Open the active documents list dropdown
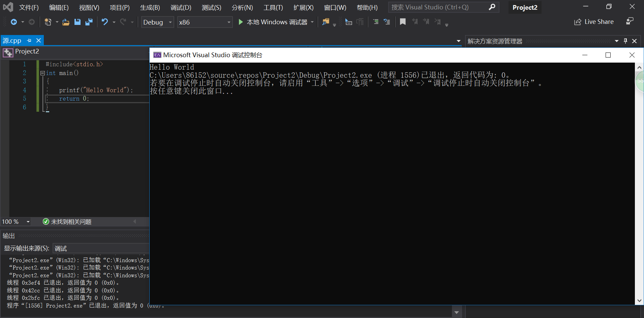The width and height of the screenshot is (644, 318). pyautogui.click(x=459, y=41)
